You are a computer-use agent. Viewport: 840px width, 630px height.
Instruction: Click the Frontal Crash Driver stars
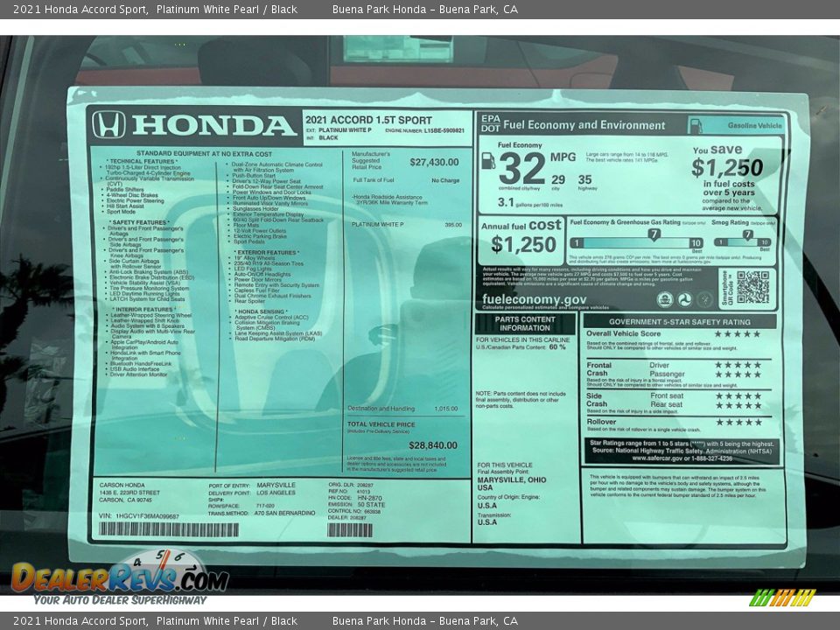pyautogui.click(x=738, y=365)
